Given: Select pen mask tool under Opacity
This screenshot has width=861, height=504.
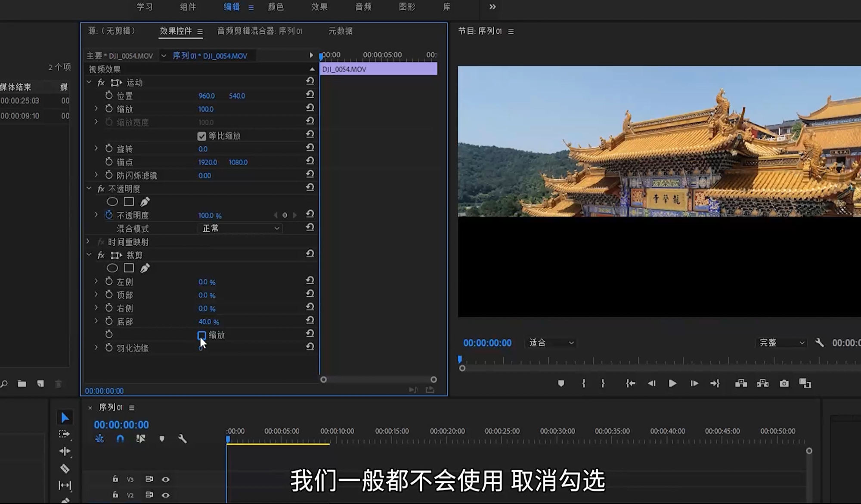Looking at the screenshot, I should point(145,201).
